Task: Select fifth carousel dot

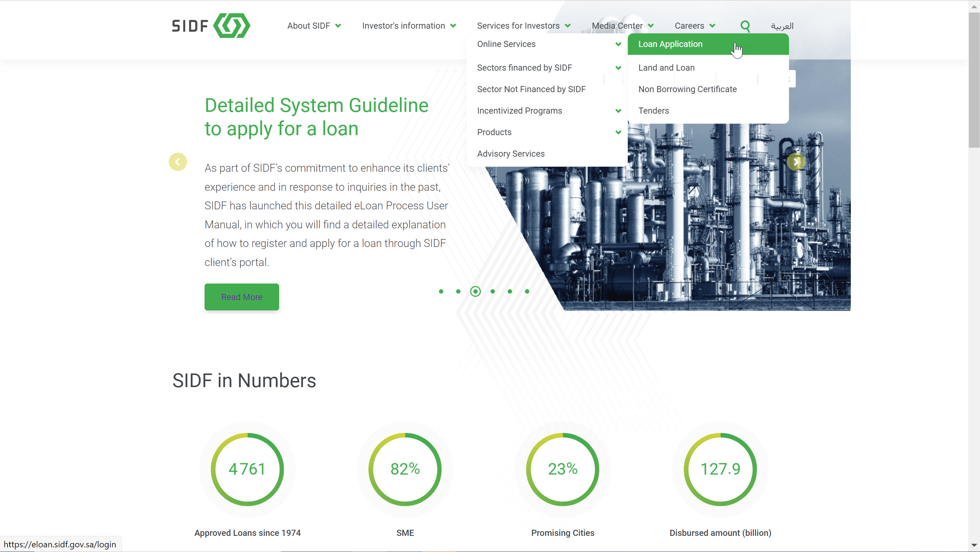Action: (x=510, y=292)
